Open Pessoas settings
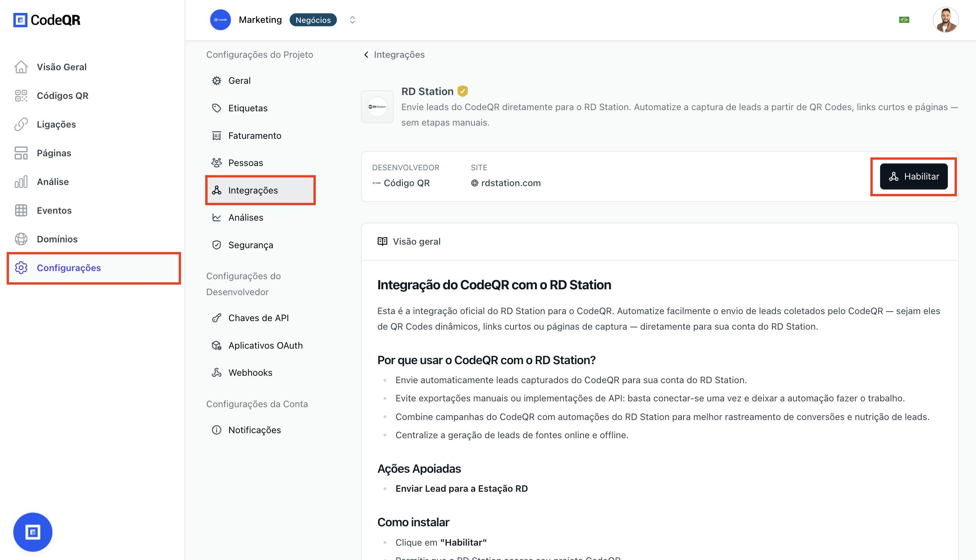Screen dimensions: 976x560 pos(246,163)
